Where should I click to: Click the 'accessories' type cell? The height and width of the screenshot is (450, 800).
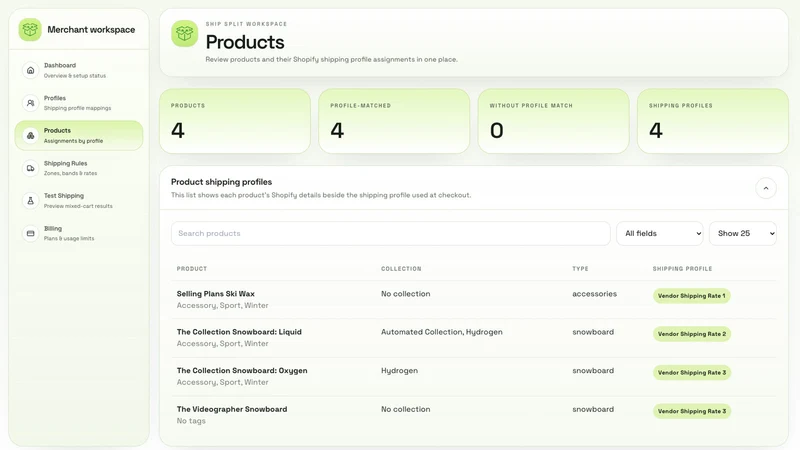(x=594, y=294)
